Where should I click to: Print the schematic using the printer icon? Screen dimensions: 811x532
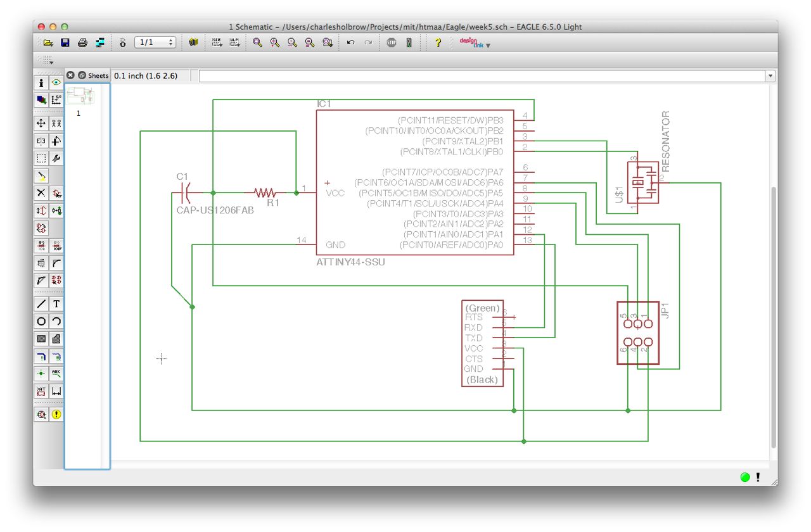point(82,42)
